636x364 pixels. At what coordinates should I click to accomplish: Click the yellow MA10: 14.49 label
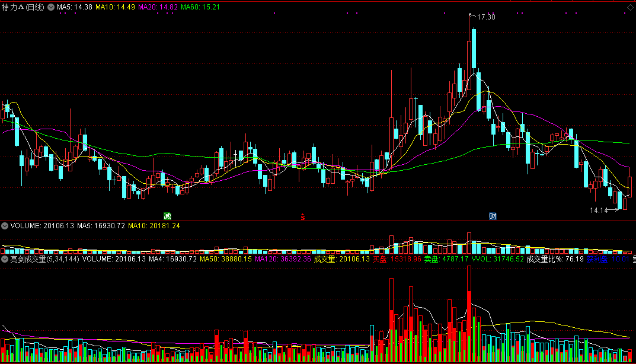click(115, 7)
